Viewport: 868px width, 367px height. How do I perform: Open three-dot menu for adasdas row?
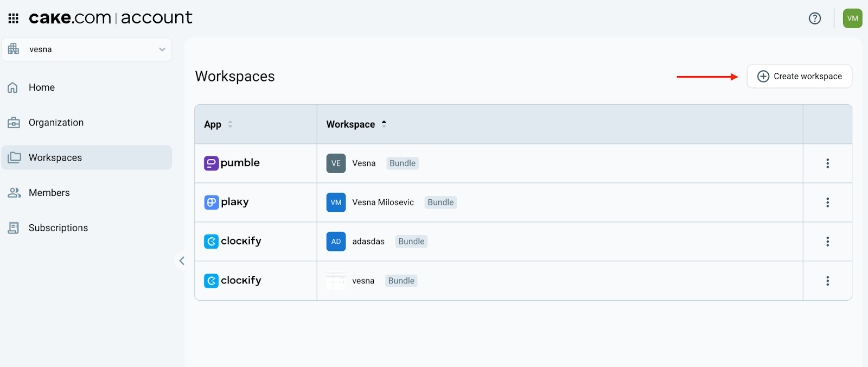(827, 242)
